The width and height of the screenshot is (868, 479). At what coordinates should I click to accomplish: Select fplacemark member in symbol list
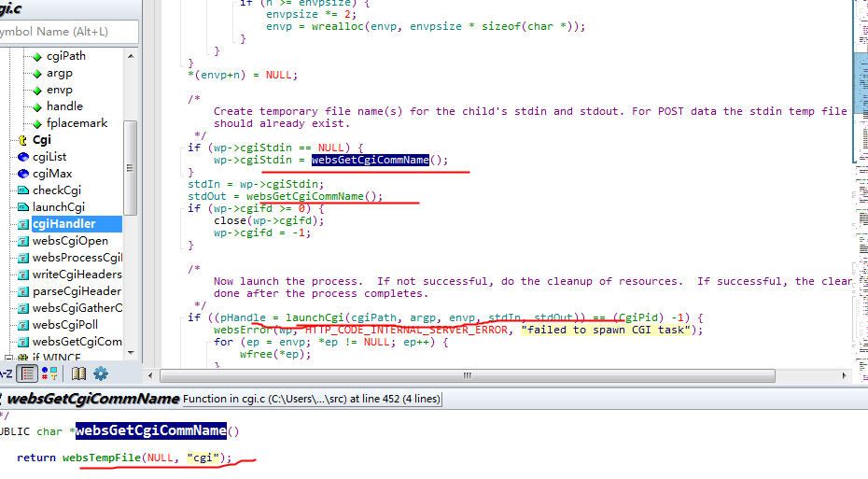[77, 123]
